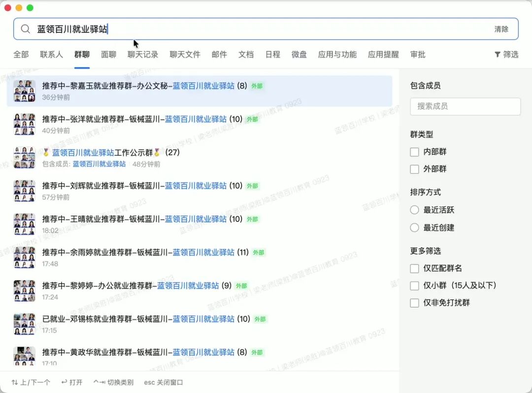Click 外部 tag on 余雨婷 group
This screenshot has height=393, width=532.
(x=259, y=252)
